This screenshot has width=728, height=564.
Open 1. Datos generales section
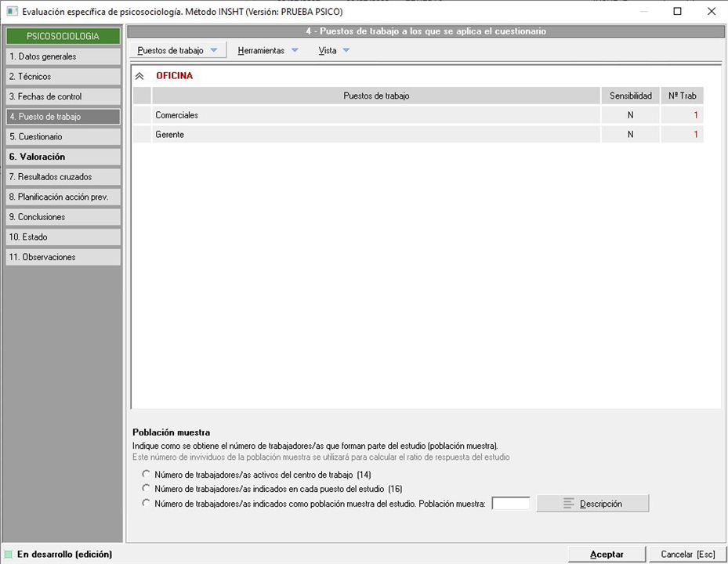click(x=63, y=56)
